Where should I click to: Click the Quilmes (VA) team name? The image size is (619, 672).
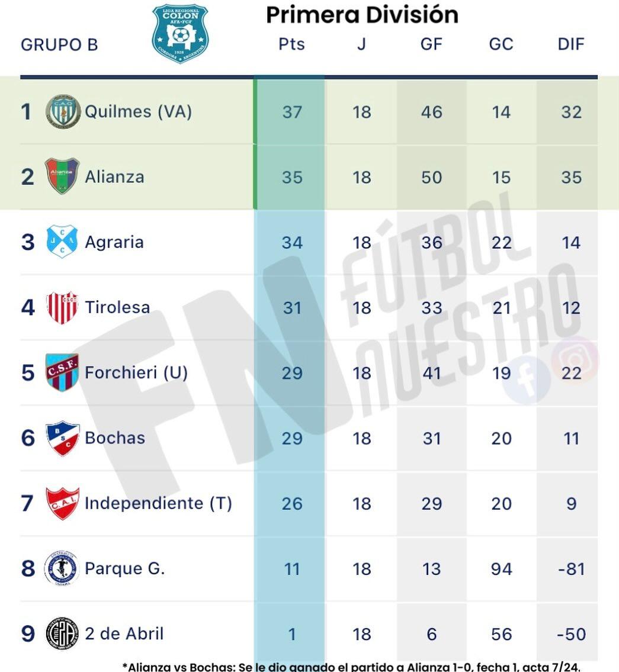click(138, 111)
